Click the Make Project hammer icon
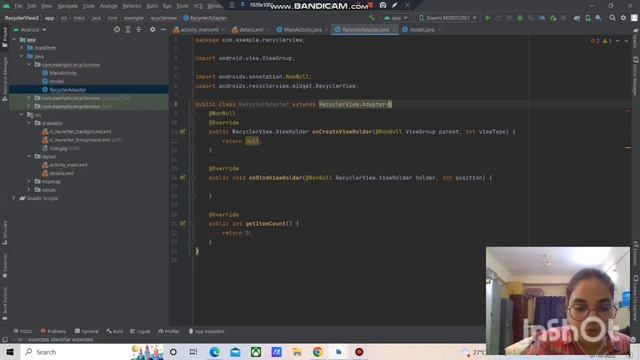 coord(371,18)
